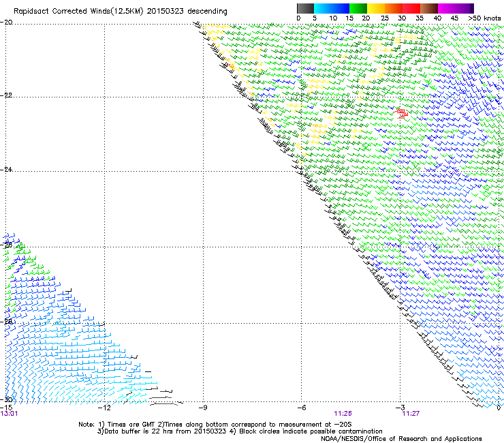The height and width of the screenshot is (443, 504).
Task: Click the gray 0-5 knots color swatch
Action: point(305,8)
